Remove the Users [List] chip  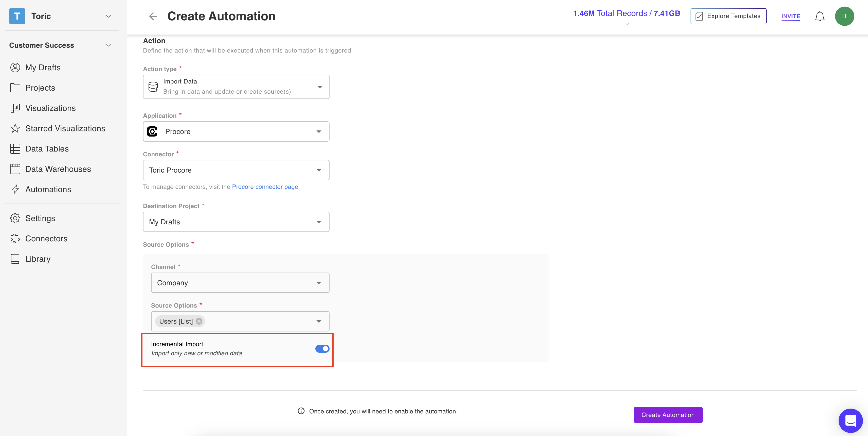click(199, 321)
